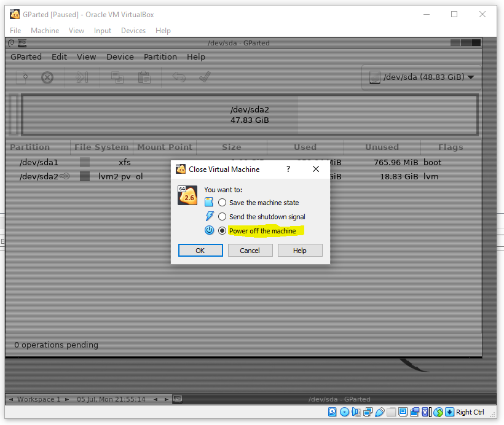The height and width of the screenshot is (425, 504).
Task: Select Power off the machine radio button
Action: 222,231
